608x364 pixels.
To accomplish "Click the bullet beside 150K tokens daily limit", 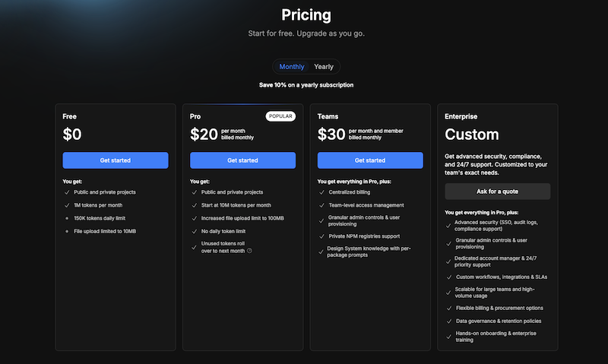I will tap(67, 218).
